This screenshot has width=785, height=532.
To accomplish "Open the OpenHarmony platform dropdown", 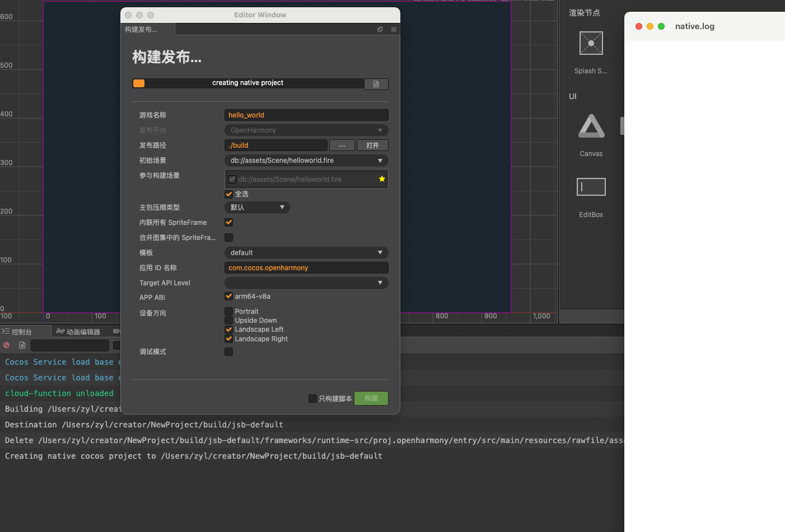I will (x=306, y=130).
